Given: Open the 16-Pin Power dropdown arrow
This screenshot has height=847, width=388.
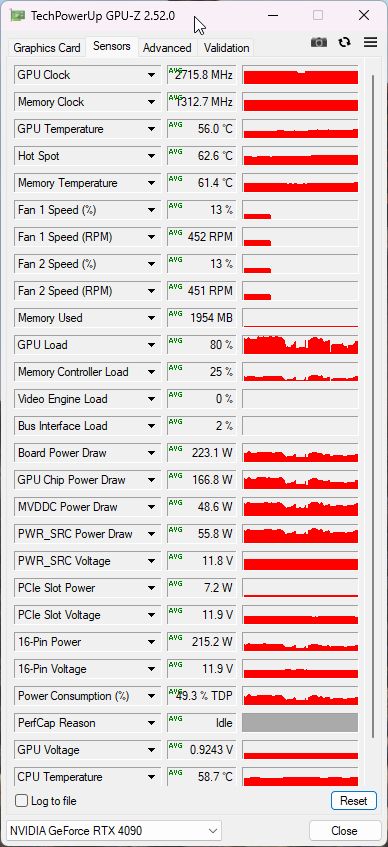Looking at the screenshot, I should 151,642.
